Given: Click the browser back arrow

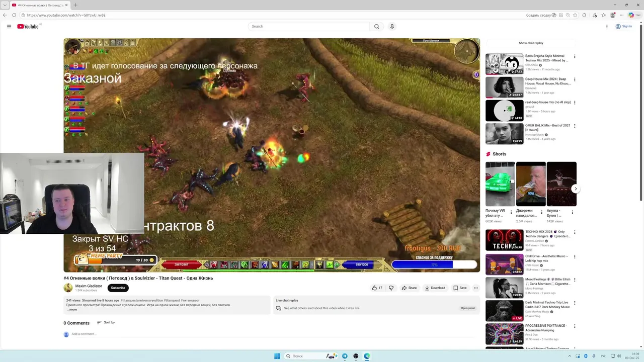Looking at the screenshot, I should tap(5, 15).
